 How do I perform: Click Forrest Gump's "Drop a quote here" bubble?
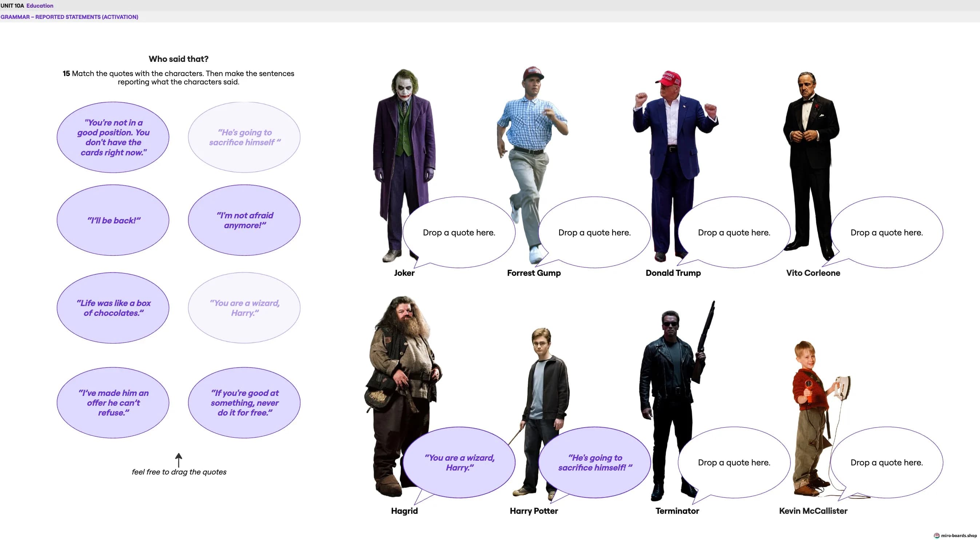594,233
